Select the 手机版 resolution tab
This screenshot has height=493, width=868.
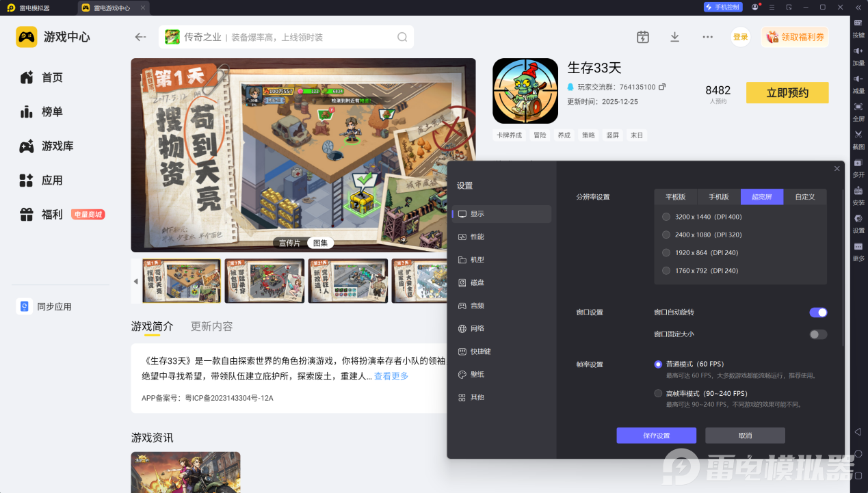pyautogui.click(x=719, y=197)
